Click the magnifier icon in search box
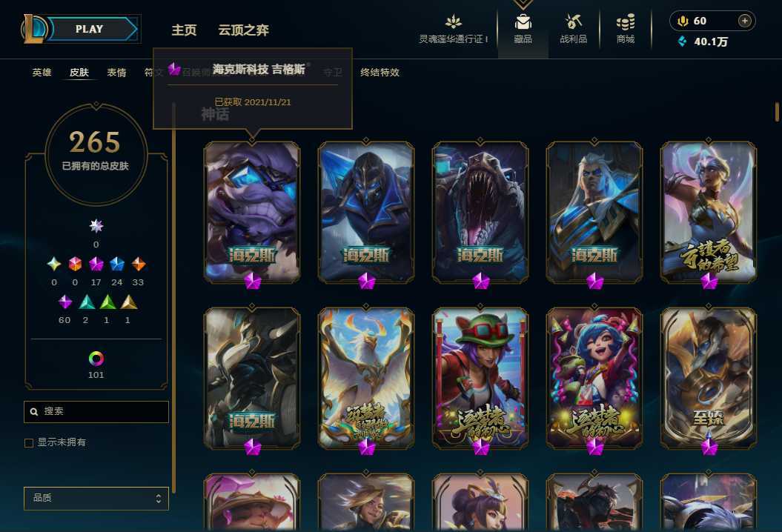Image resolution: width=782 pixels, height=532 pixels. click(34, 412)
